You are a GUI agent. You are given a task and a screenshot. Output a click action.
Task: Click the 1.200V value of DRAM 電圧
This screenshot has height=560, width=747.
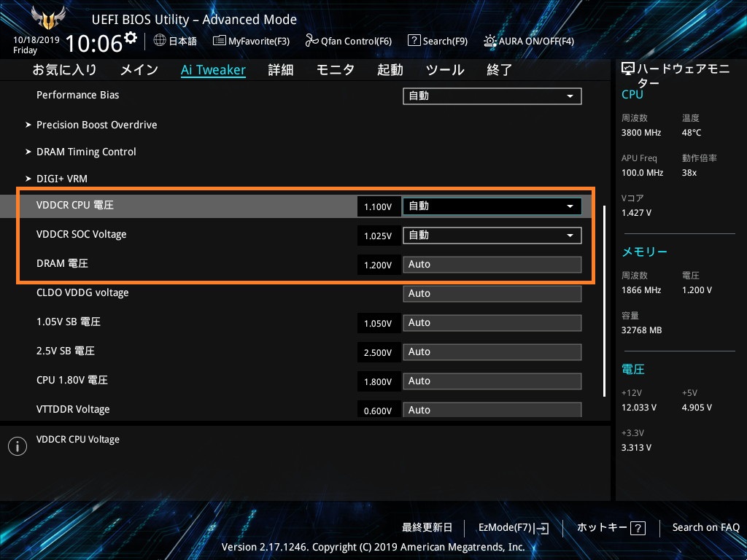(379, 265)
